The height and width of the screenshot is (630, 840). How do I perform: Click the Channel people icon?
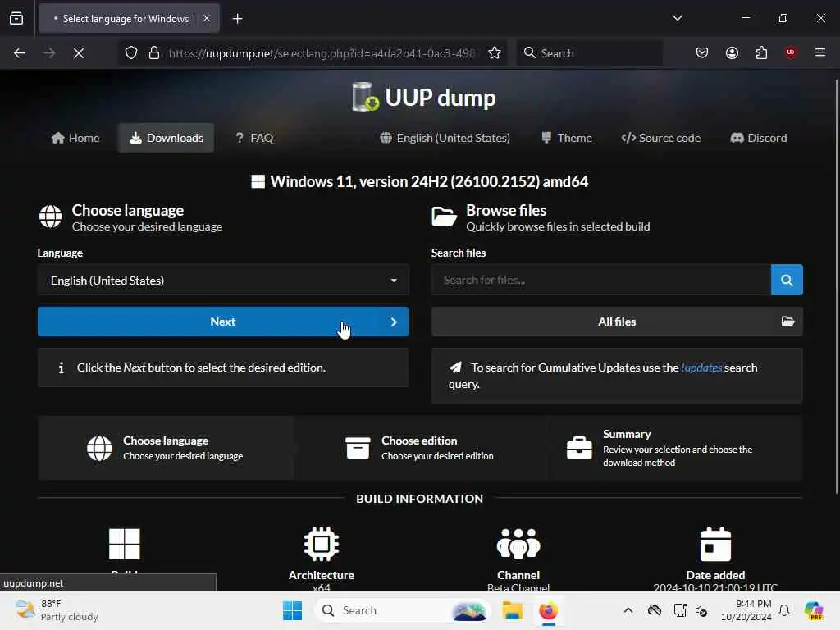tap(518, 544)
